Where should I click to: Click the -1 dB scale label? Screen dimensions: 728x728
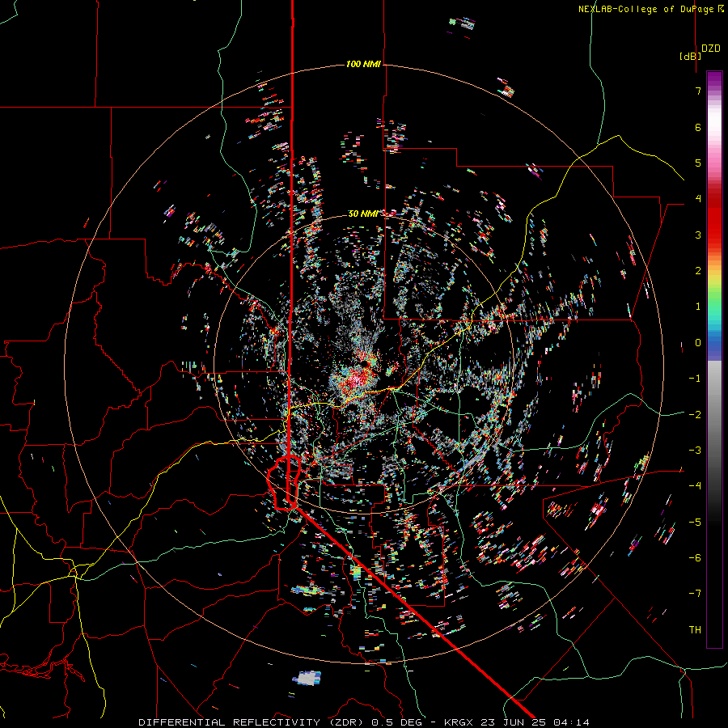click(695, 379)
